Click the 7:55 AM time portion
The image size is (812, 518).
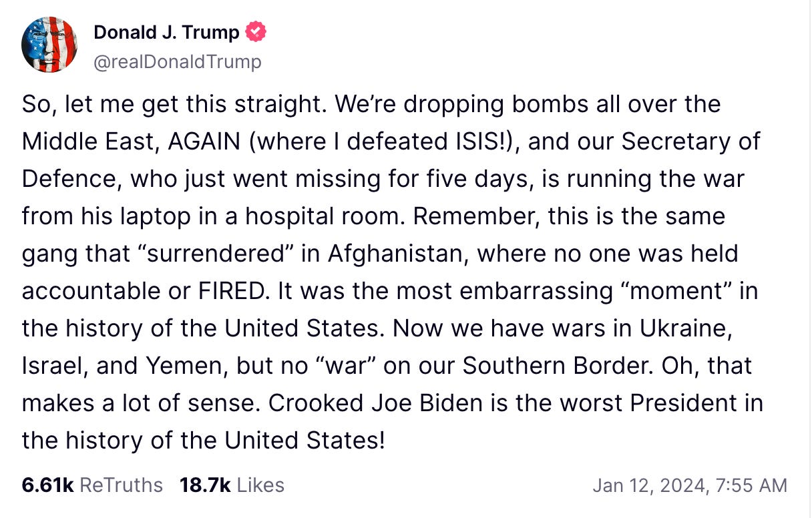click(x=751, y=485)
